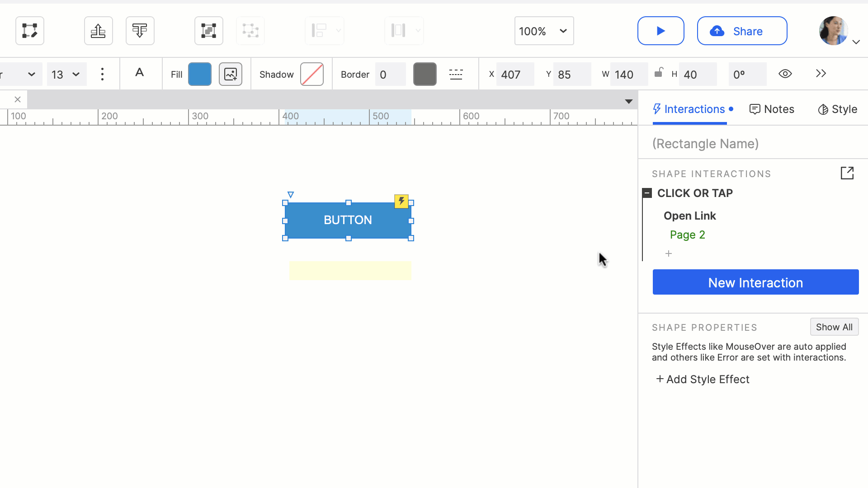Switch to the Notes tab
868x488 pixels.
[772, 109]
